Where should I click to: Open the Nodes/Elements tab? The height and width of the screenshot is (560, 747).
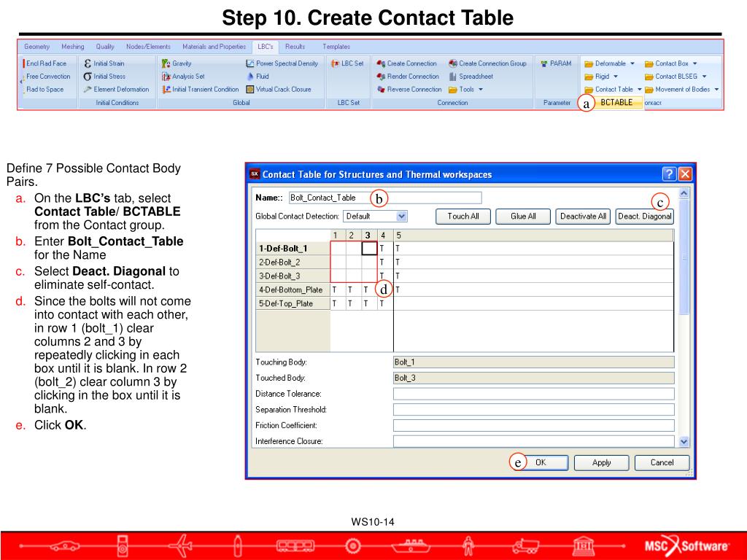(x=148, y=47)
